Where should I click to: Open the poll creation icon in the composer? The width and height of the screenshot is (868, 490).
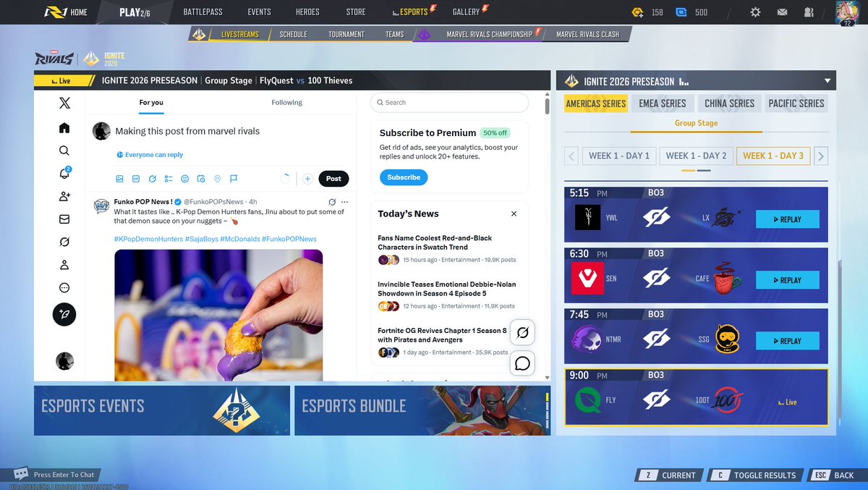coord(169,179)
